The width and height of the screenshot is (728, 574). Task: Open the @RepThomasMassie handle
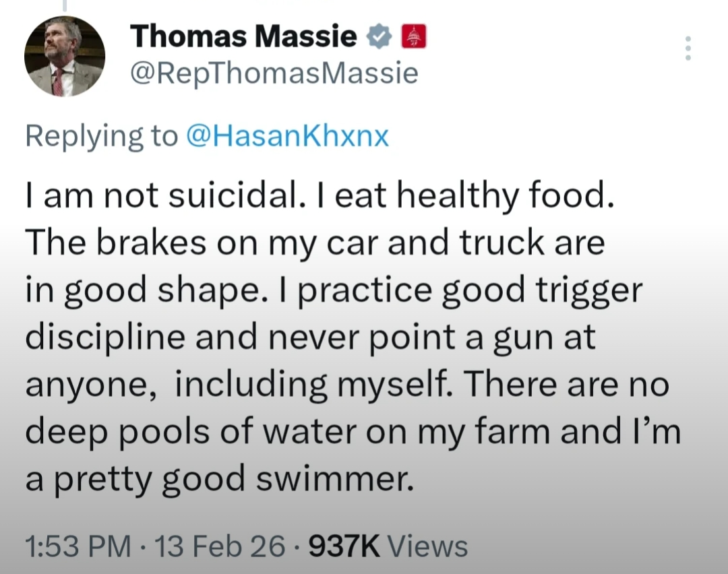(x=274, y=73)
